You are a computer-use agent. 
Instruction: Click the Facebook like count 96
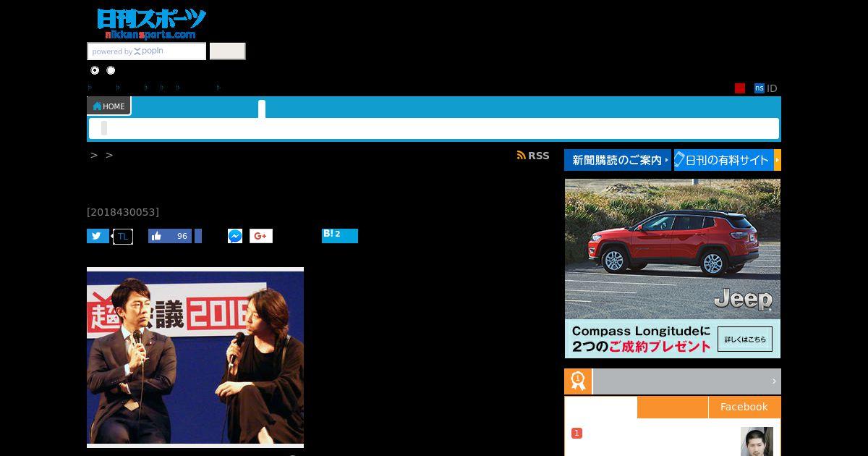click(x=182, y=236)
